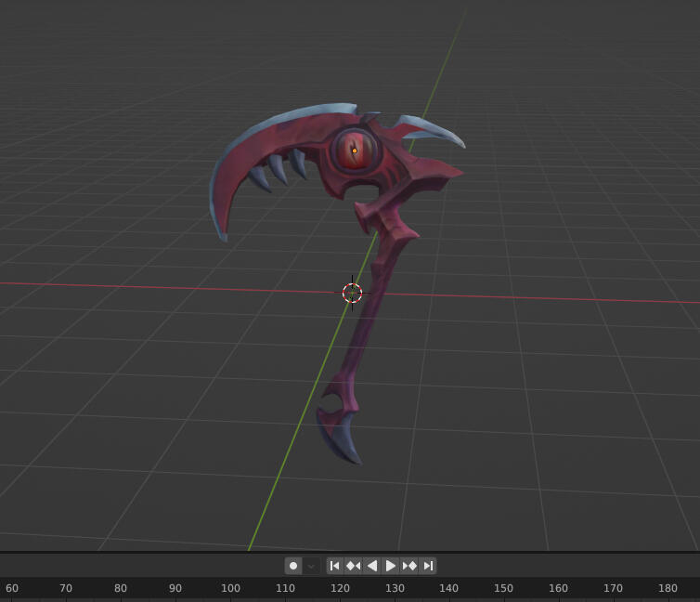Go to frame 180 on the timeline

coord(668,588)
